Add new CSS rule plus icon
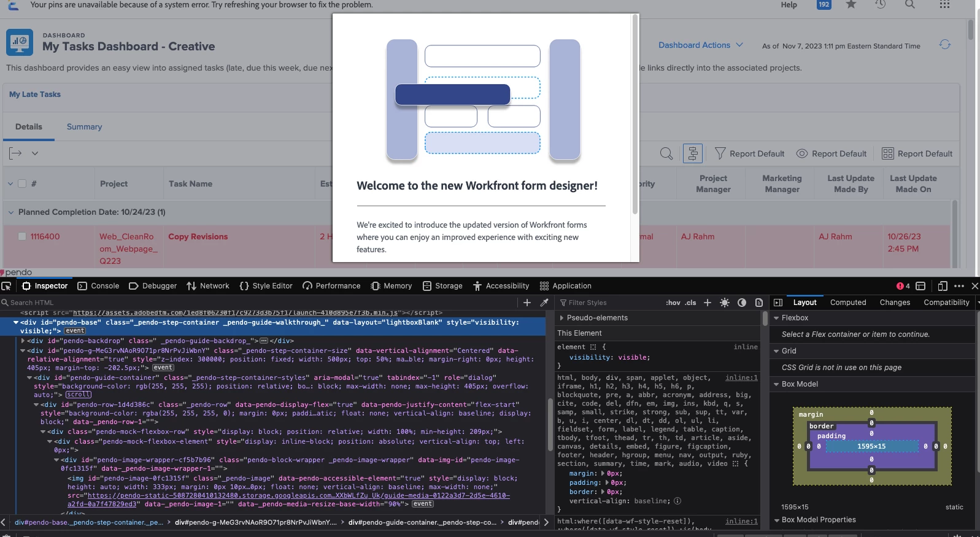 point(708,303)
